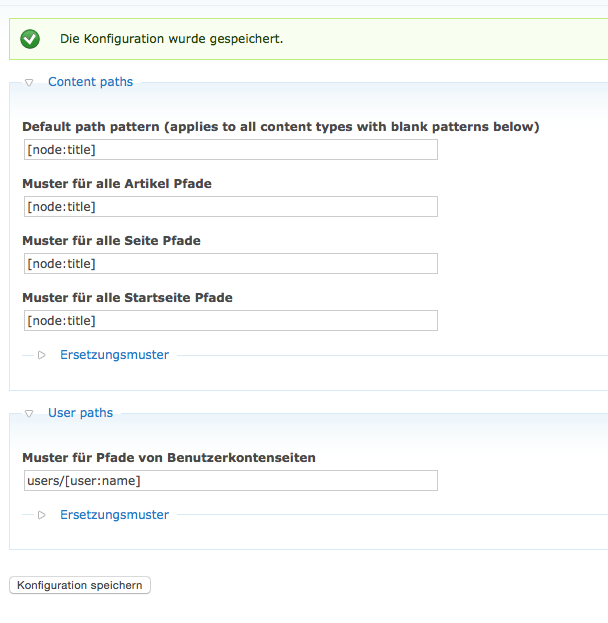Image resolution: width=608 pixels, height=623 pixels.
Task: Click the 'Muster für alle Artikel Pfade' label
Action: pos(116,184)
